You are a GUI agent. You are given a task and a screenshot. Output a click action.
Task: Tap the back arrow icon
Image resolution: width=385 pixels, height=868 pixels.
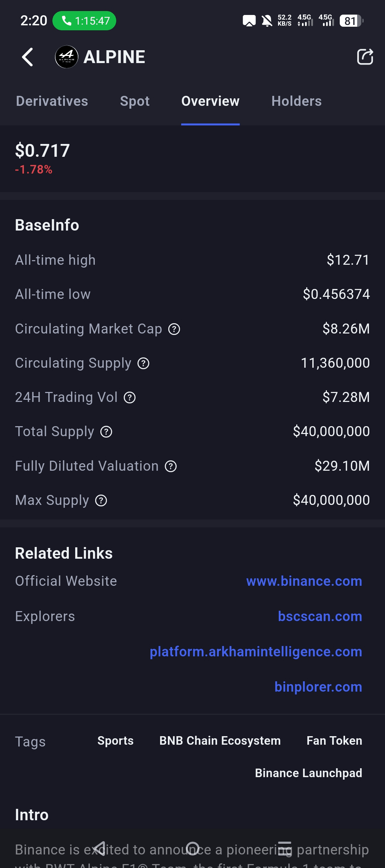28,57
